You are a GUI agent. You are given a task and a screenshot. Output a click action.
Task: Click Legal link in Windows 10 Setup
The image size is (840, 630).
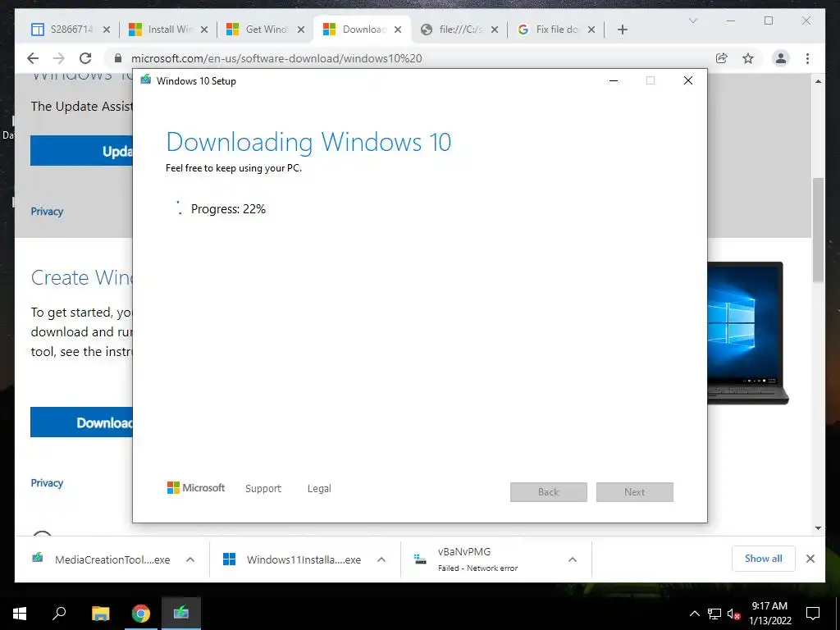point(319,489)
